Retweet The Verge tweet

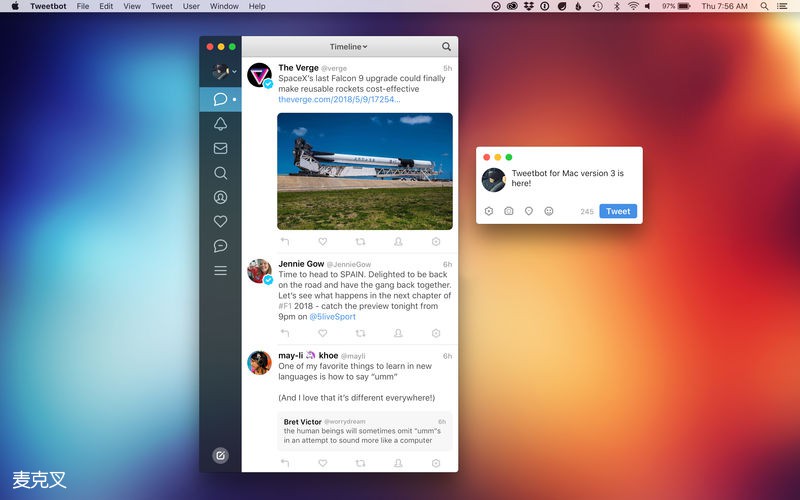(x=360, y=241)
